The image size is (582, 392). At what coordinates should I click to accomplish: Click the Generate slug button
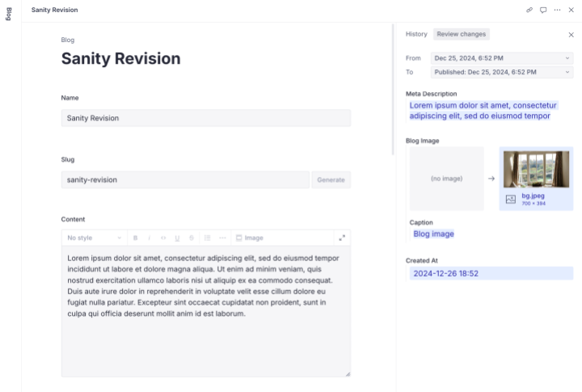(331, 179)
